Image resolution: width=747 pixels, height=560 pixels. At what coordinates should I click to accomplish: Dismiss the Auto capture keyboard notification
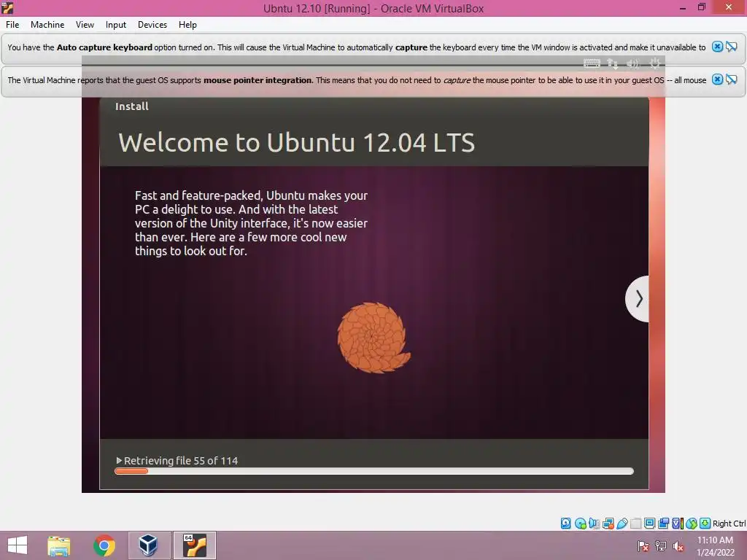(x=717, y=47)
